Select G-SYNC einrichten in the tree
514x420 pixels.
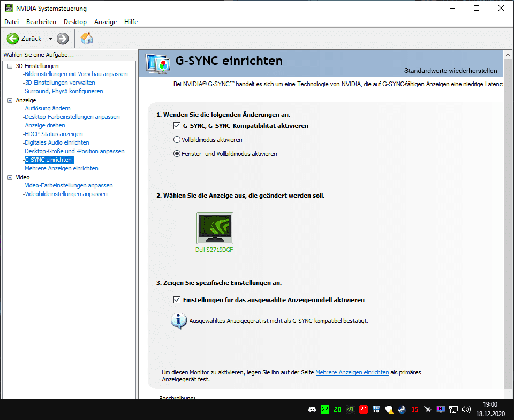(49, 160)
